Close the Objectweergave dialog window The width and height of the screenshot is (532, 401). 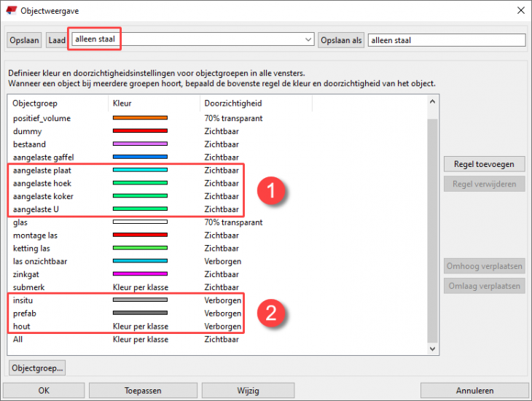(x=520, y=11)
